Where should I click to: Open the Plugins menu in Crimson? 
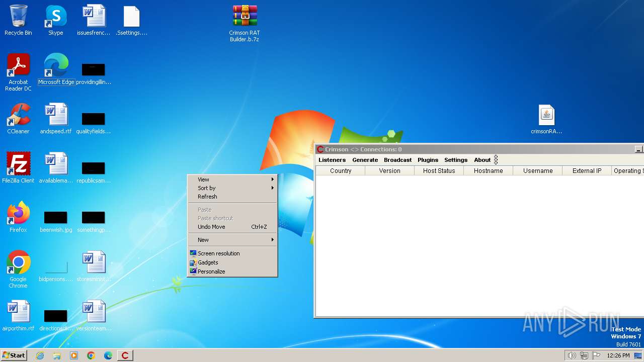[x=428, y=160]
